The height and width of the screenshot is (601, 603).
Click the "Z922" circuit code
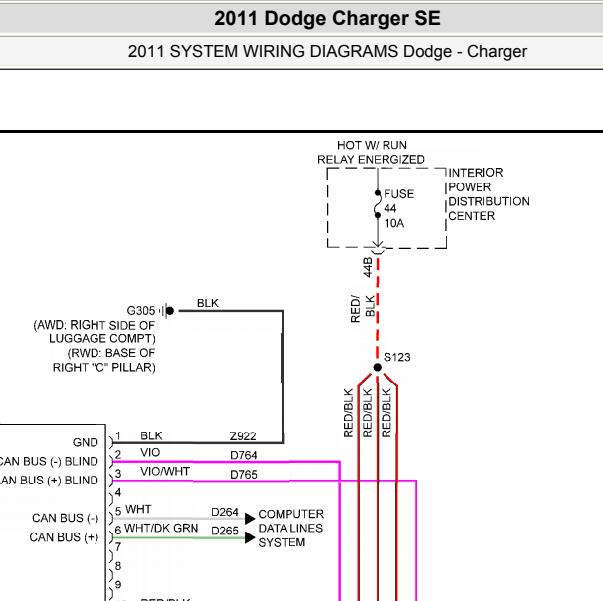point(243,436)
